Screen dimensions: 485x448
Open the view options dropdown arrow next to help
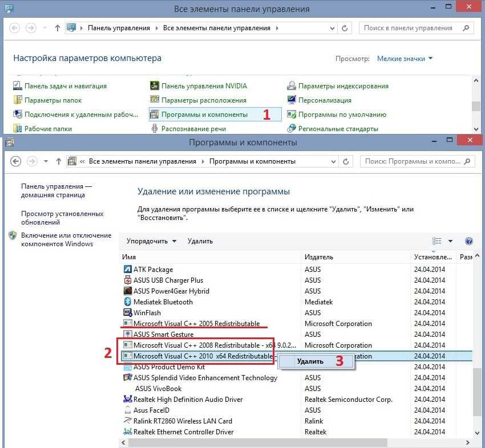point(450,241)
